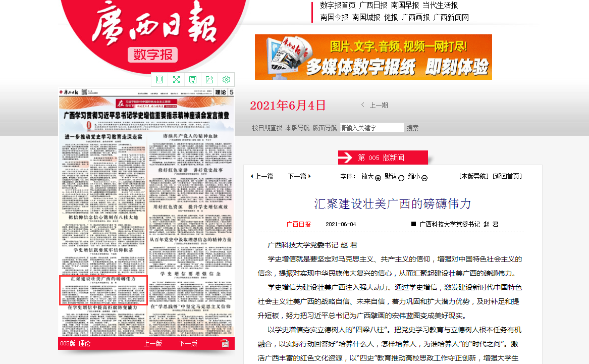Go to the previous page with 上一版
The width and height of the screenshot is (589, 364).
(x=153, y=343)
